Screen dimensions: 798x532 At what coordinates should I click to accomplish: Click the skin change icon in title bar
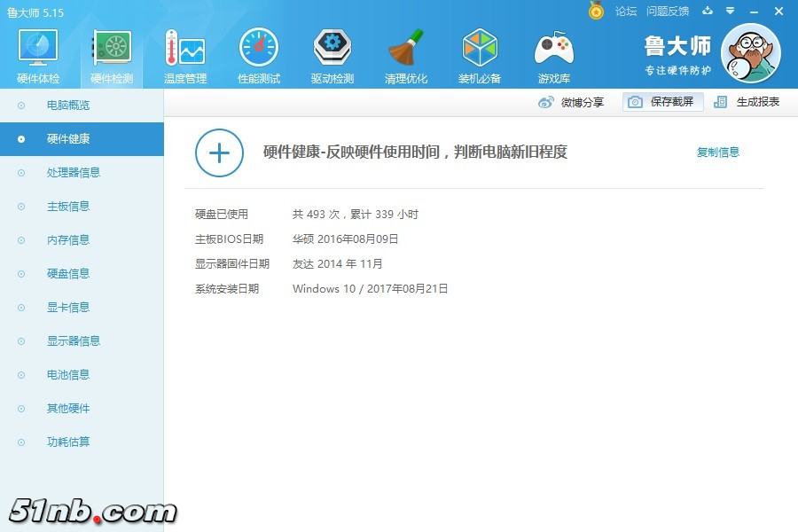[708, 12]
